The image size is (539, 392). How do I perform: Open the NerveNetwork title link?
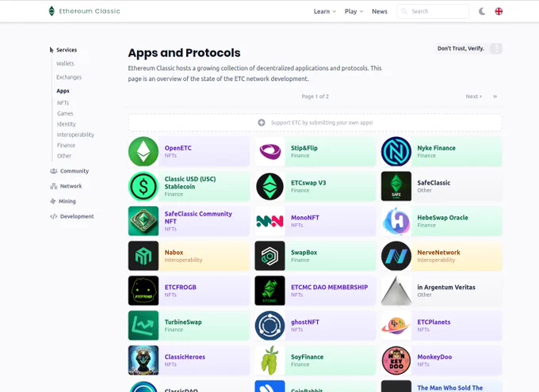point(438,253)
